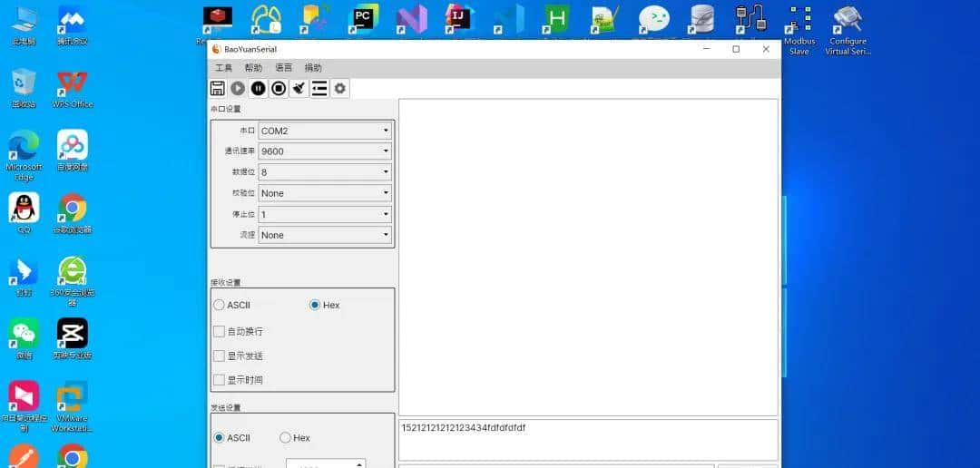Click the gear settings toolbar icon
This screenshot has width=980, height=468.
pyautogui.click(x=340, y=89)
